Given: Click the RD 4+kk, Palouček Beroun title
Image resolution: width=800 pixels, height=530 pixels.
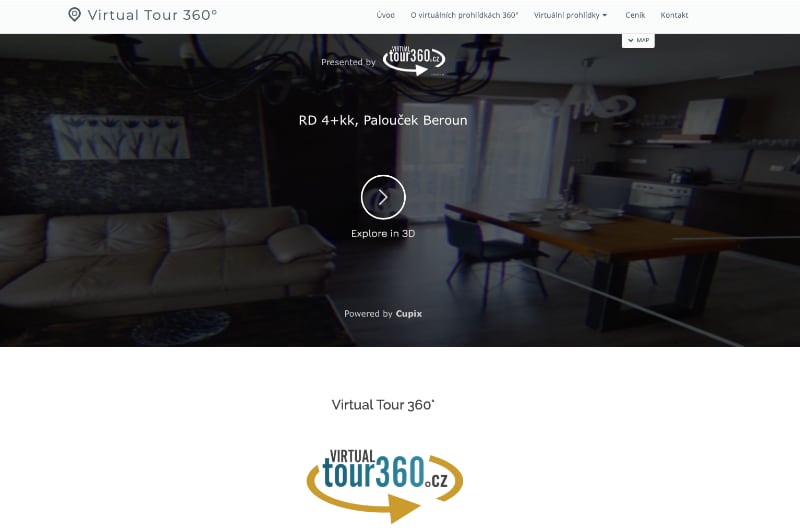Looking at the screenshot, I should 383,120.
